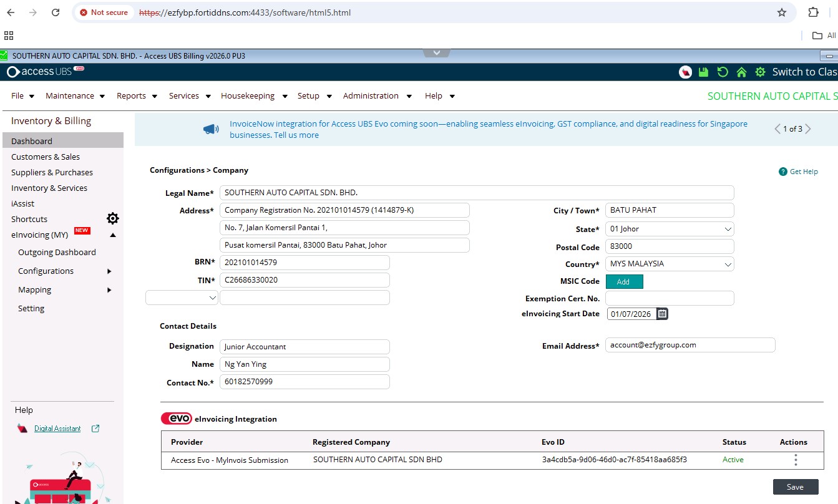The image size is (838, 504).
Task: Click the green save disk icon in header
Action: pos(704,72)
